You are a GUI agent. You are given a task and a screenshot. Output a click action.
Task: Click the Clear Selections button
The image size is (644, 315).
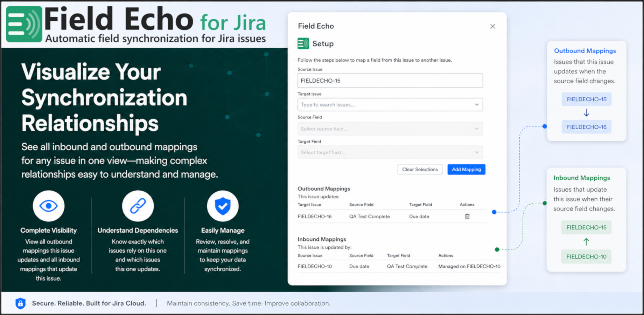pyautogui.click(x=420, y=169)
